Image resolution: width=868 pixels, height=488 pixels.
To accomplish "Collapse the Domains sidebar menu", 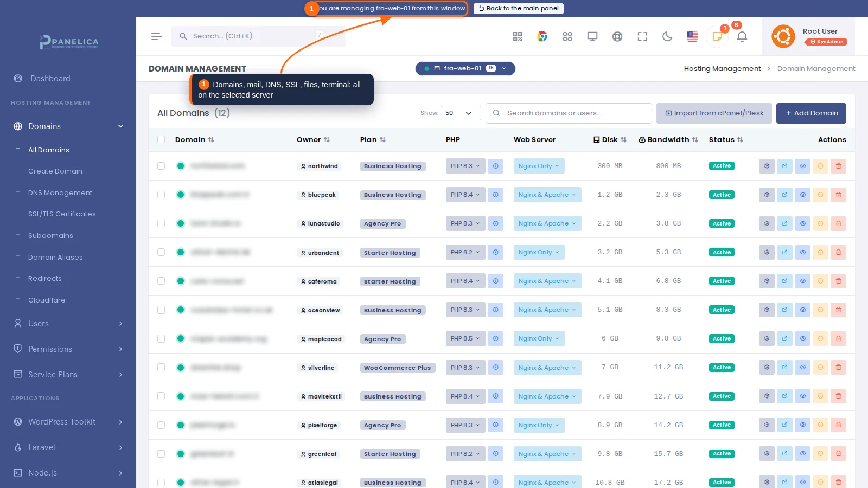I will (x=68, y=126).
